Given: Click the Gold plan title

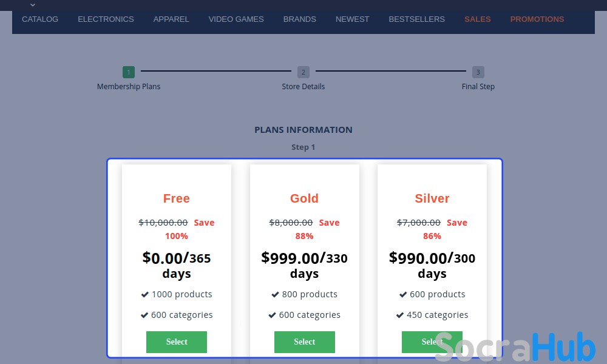Looking at the screenshot, I should click(304, 198).
